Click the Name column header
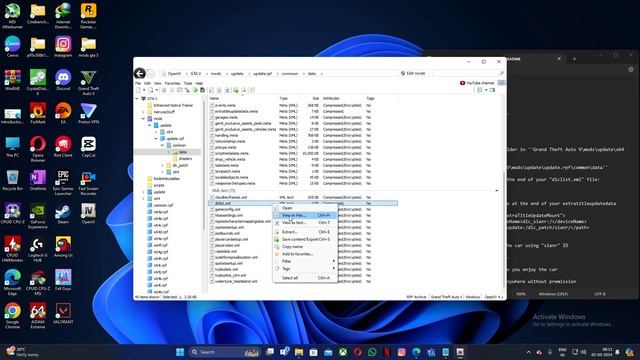 (x=243, y=98)
